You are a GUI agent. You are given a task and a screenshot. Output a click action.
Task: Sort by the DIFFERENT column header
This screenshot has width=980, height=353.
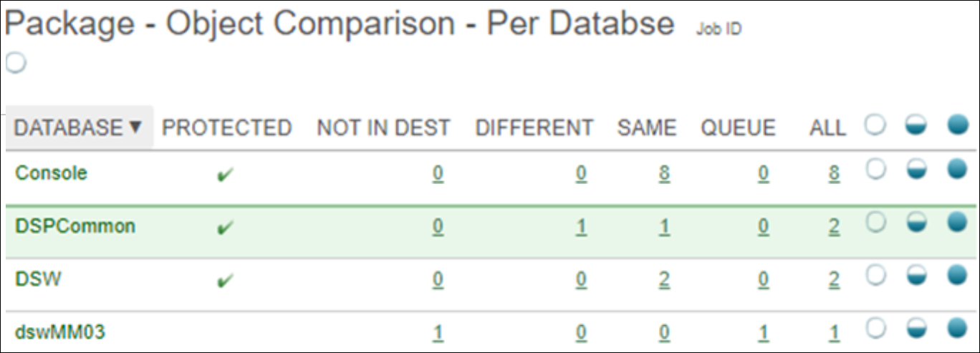(x=534, y=128)
